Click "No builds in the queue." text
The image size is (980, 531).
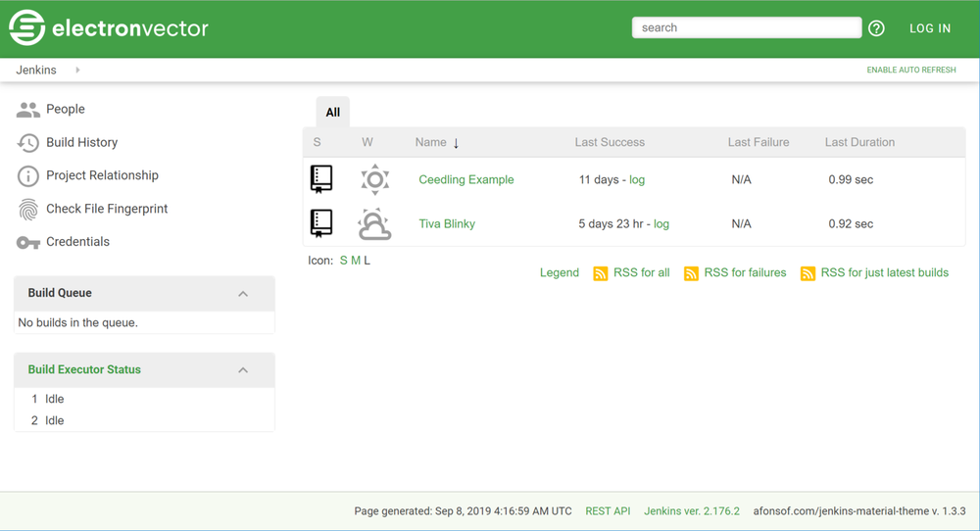pos(78,323)
